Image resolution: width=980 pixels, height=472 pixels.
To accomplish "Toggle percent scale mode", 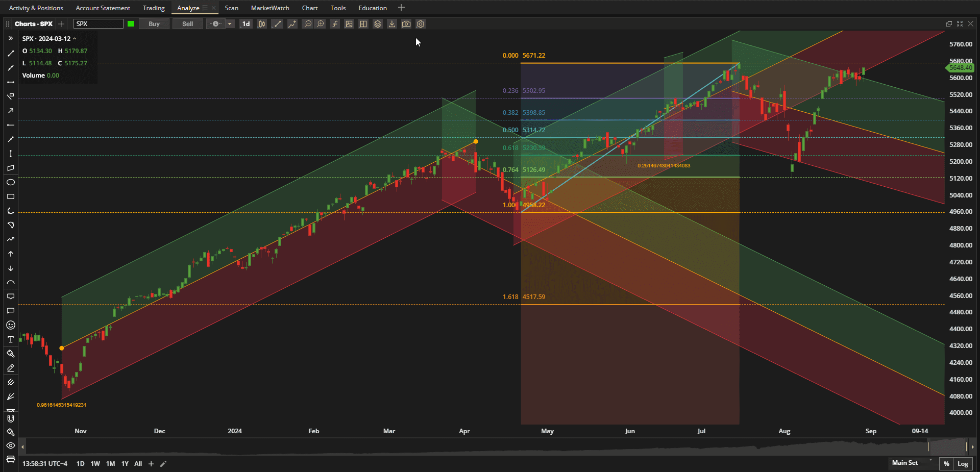I will (x=946, y=464).
